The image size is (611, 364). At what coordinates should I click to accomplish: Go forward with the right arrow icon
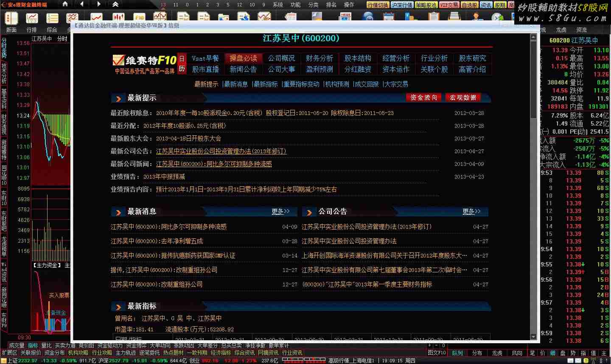[x=98, y=4]
